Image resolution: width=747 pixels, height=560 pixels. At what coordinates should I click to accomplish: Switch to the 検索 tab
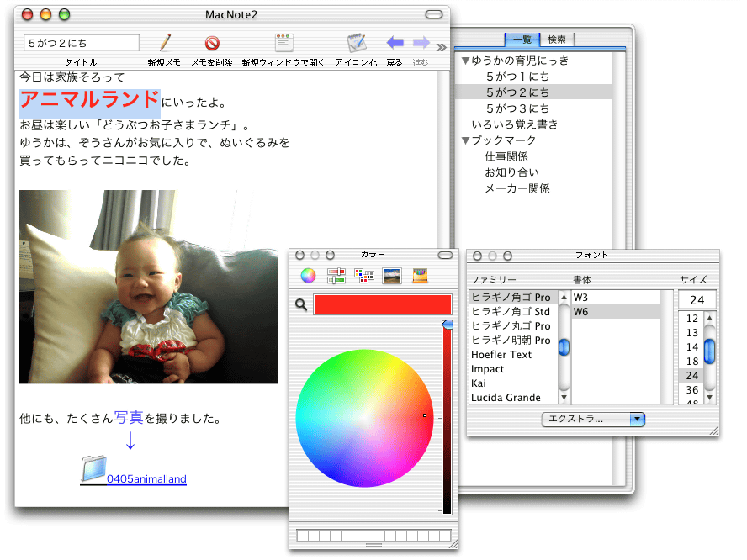(x=557, y=40)
